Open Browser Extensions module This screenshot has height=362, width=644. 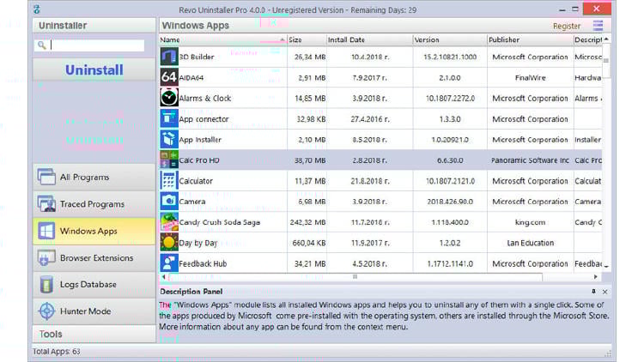(x=94, y=257)
